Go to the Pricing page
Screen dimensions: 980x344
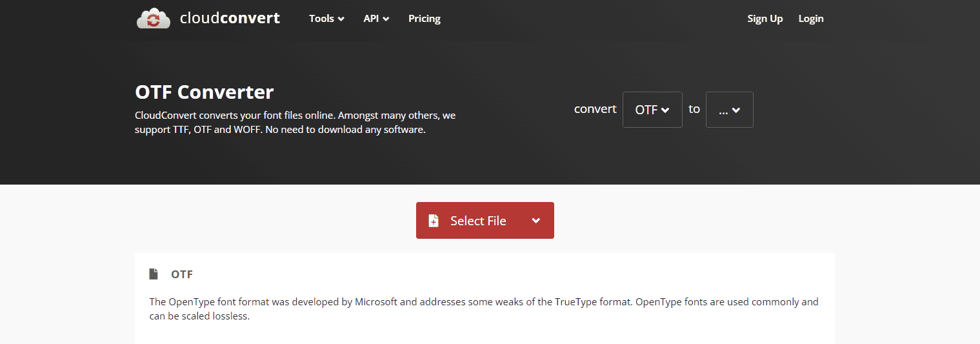(425, 19)
